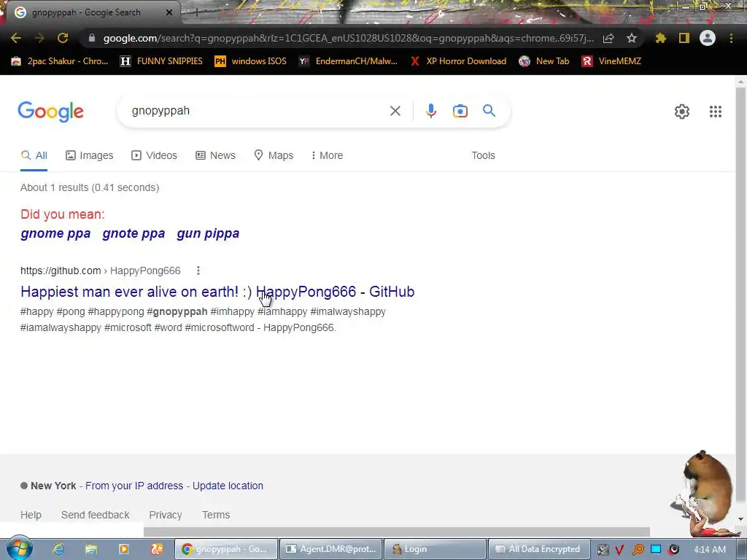Open the windows ISOS bookmark
The width and height of the screenshot is (747, 560).
point(251,61)
